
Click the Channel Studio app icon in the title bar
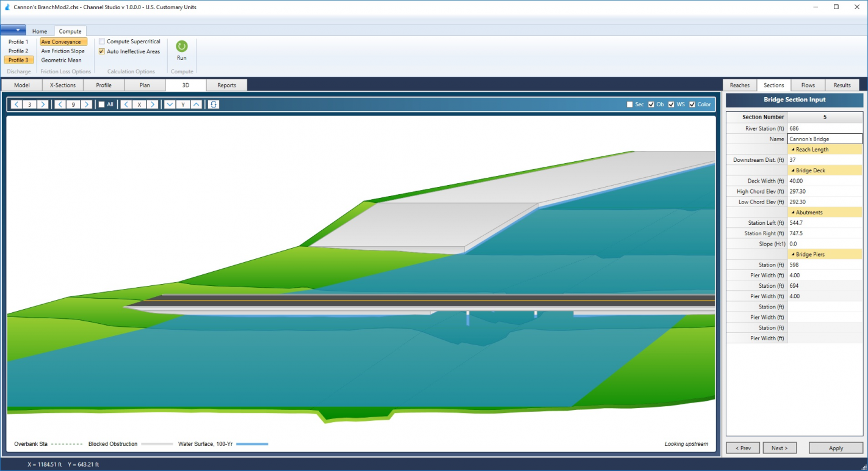click(x=6, y=7)
